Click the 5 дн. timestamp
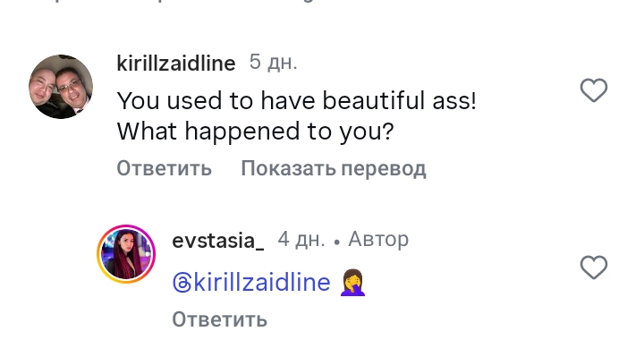This screenshot has width=644, height=340. click(273, 63)
